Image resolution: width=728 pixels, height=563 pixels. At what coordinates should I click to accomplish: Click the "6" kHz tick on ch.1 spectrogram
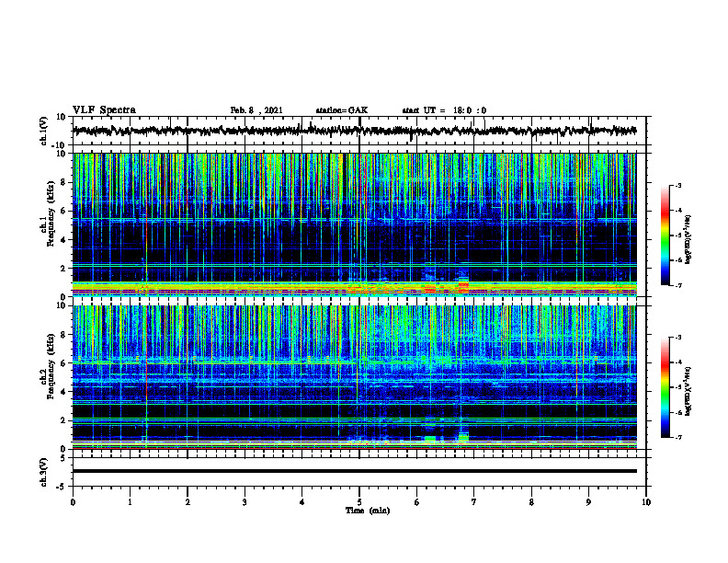63,211
